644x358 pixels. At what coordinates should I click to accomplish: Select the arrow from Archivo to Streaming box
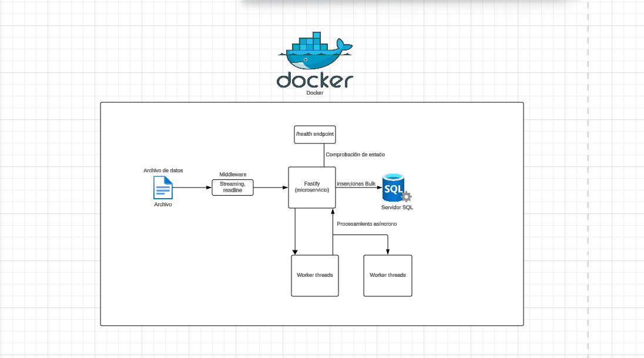pyautogui.click(x=192, y=188)
